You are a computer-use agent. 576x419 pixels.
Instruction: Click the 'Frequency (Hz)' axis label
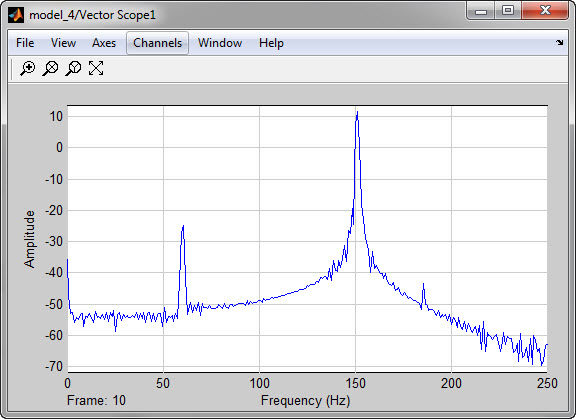306,401
